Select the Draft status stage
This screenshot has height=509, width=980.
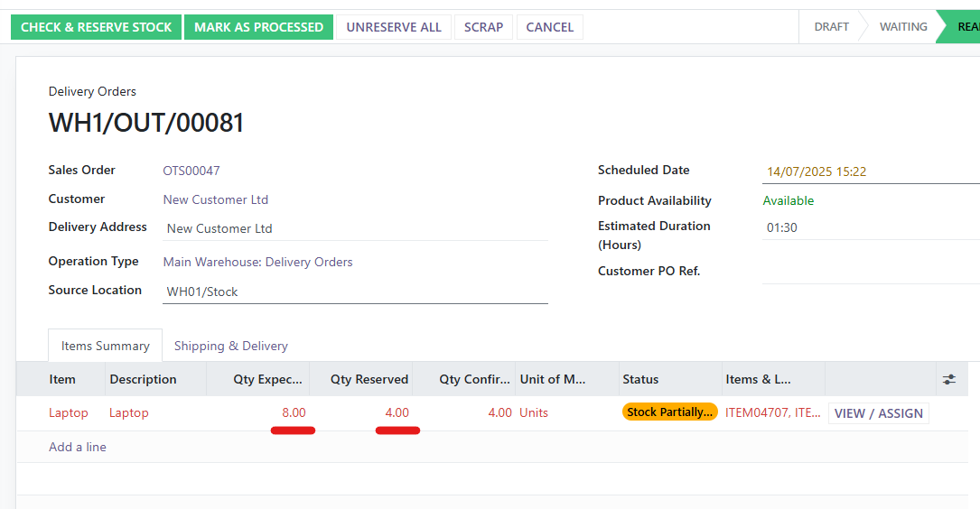[831, 27]
